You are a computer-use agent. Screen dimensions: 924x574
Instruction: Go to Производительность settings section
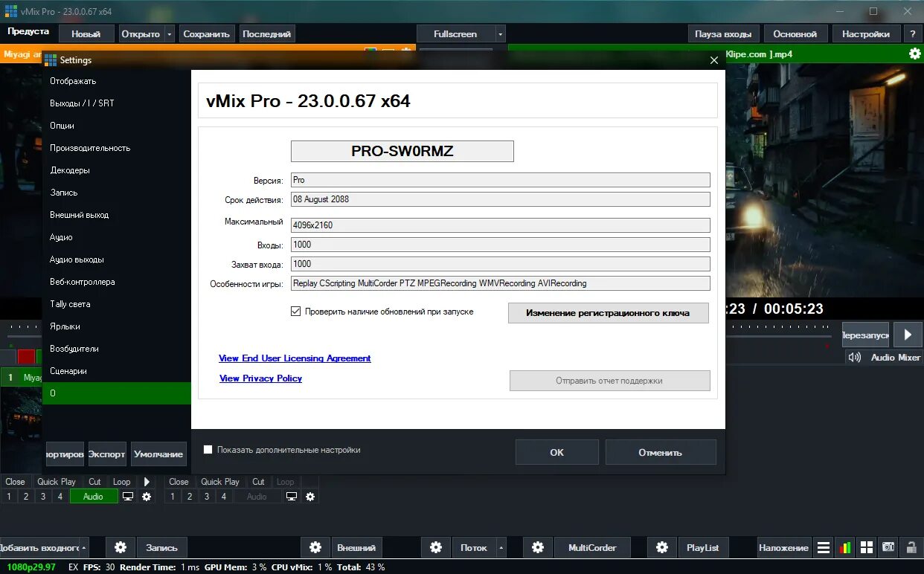pos(116,148)
